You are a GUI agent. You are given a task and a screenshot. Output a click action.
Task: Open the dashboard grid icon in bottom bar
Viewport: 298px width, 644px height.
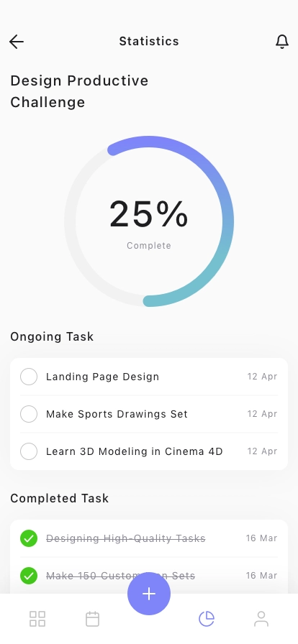tap(37, 619)
